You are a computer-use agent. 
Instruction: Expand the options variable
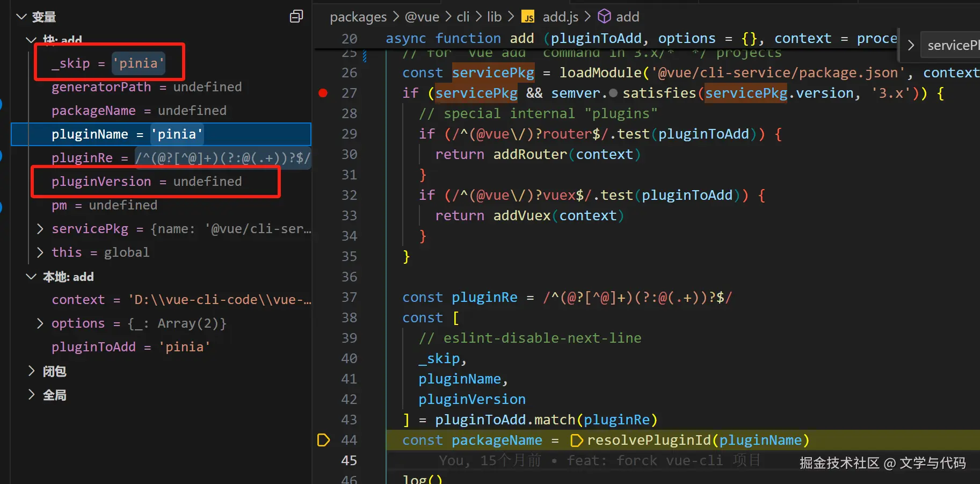[x=40, y=323]
